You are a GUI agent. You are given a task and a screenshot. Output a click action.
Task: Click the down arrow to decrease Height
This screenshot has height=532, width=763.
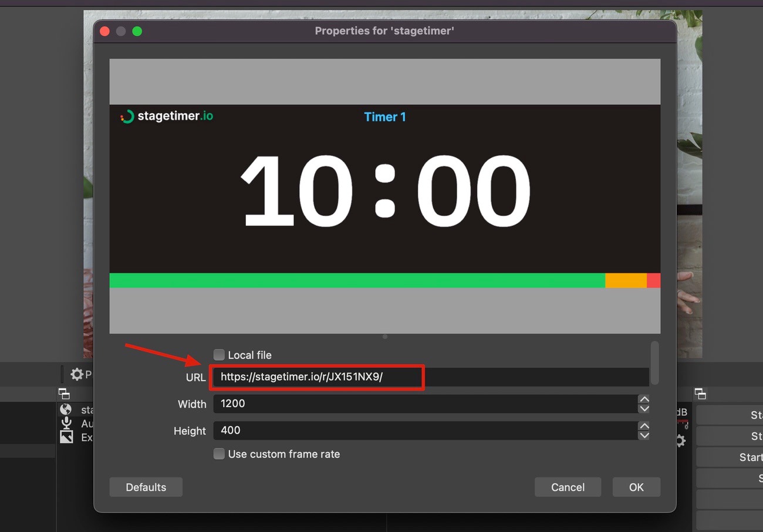(644, 435)
